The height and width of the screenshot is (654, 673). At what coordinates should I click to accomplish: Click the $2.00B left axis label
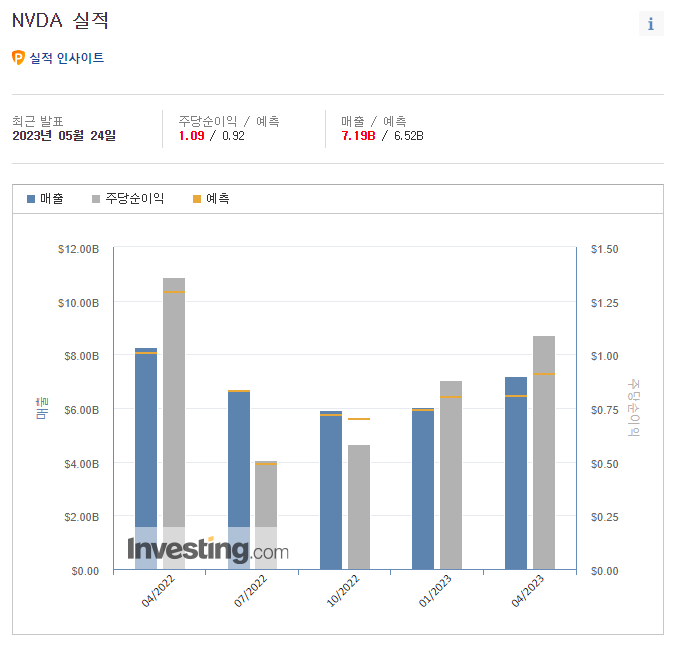click(82, 517)
